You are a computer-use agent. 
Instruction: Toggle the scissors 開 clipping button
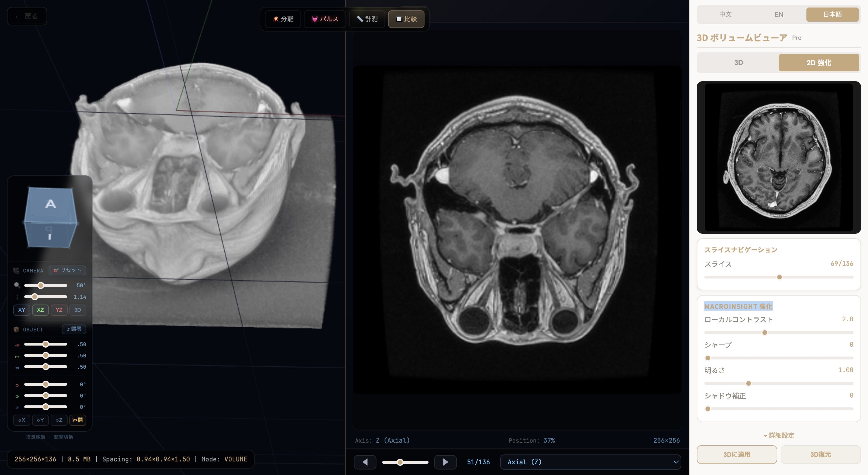pos(77,420)
